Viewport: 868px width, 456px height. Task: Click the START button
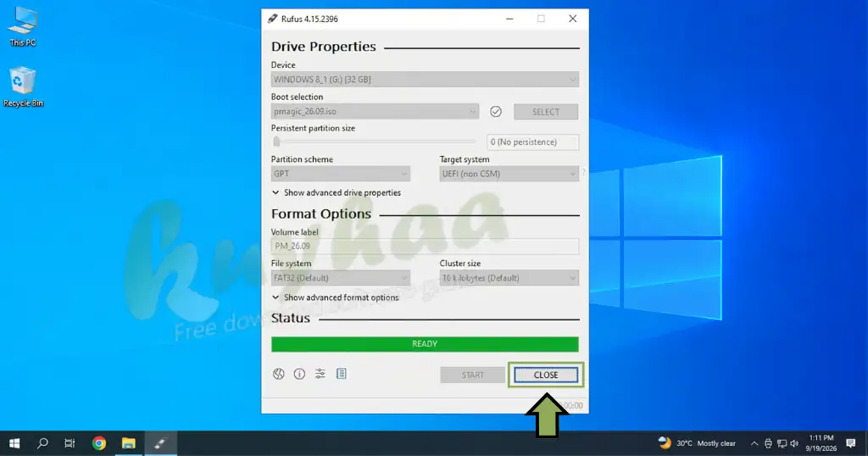coord(472,375)
